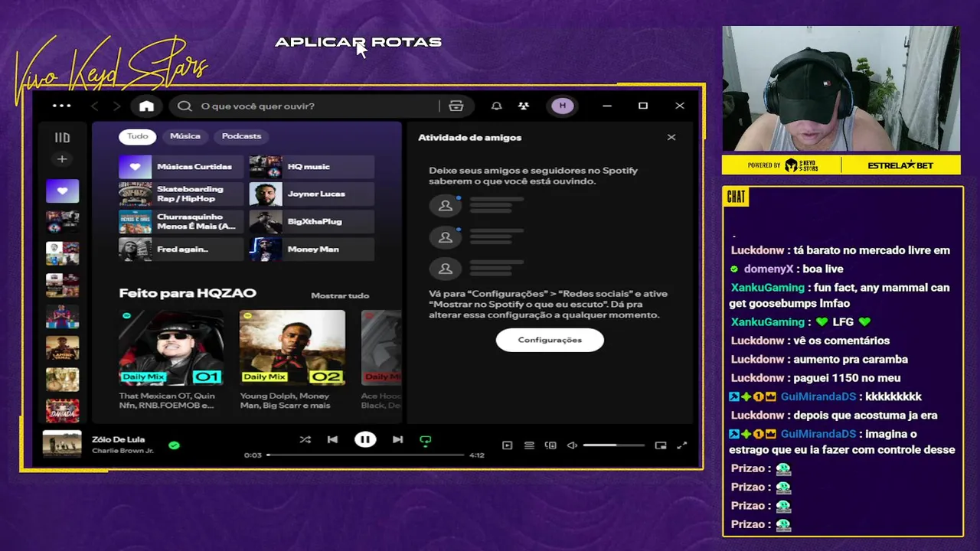This screenshot has height=551, width=980.
Task: Open Fred again.. shortcut
Action: coord(181,249)
